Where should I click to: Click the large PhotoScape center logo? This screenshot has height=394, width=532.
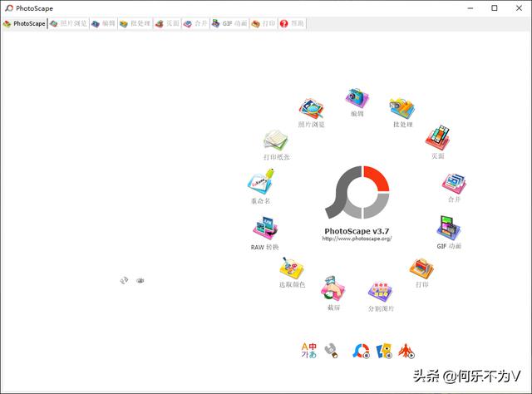(357, 192)
